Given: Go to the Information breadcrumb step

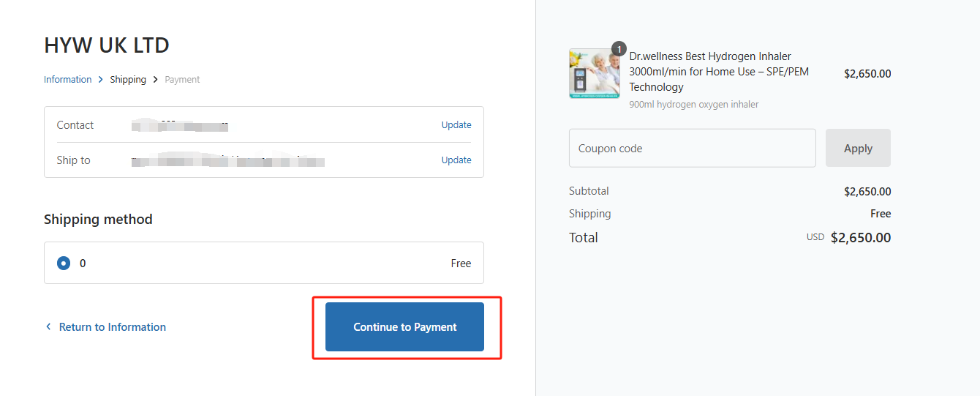Looking at the screenshot, I should pyautogui.click(x=68, y=80).
